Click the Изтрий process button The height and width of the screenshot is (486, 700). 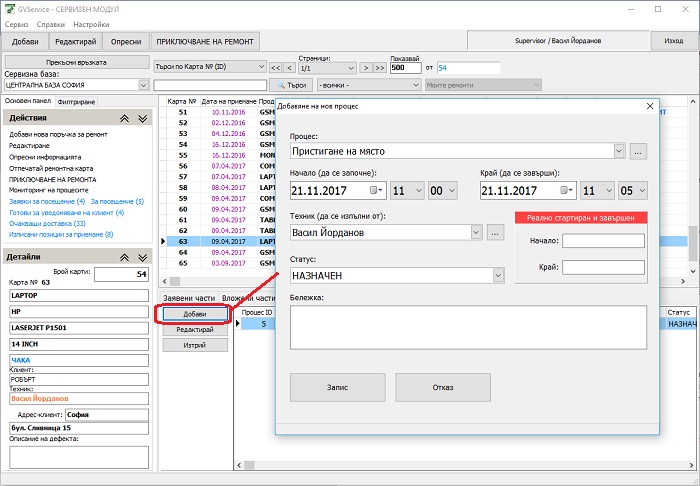tap(195, 345)
